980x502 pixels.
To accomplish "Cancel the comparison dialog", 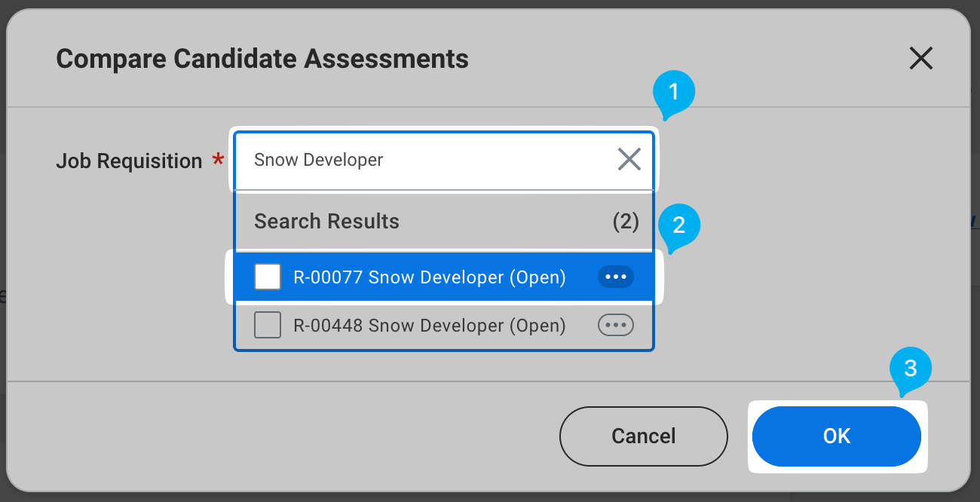I will [643, 436].
